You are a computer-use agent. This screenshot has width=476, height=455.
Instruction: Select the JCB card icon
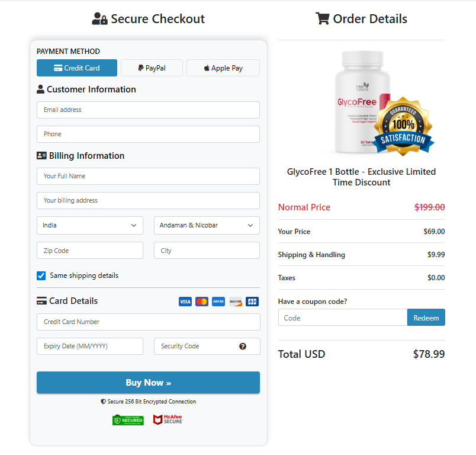(x=252, y=302)
